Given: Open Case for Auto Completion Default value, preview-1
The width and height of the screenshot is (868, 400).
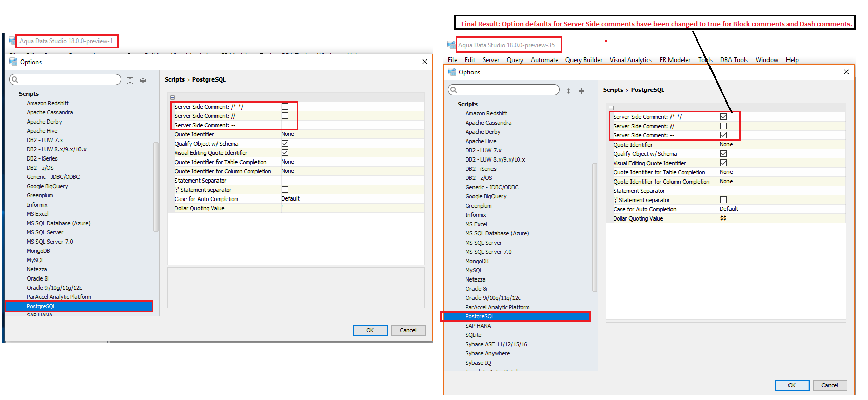Looking at the screenshot, I should click(x=352, y=199).
